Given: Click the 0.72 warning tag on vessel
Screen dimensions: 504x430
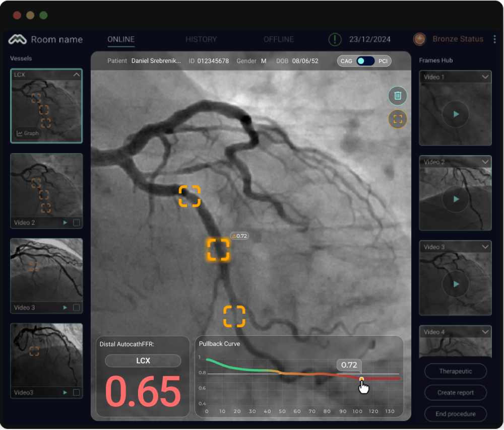Looking at the screenshot, I should point(239,236).
